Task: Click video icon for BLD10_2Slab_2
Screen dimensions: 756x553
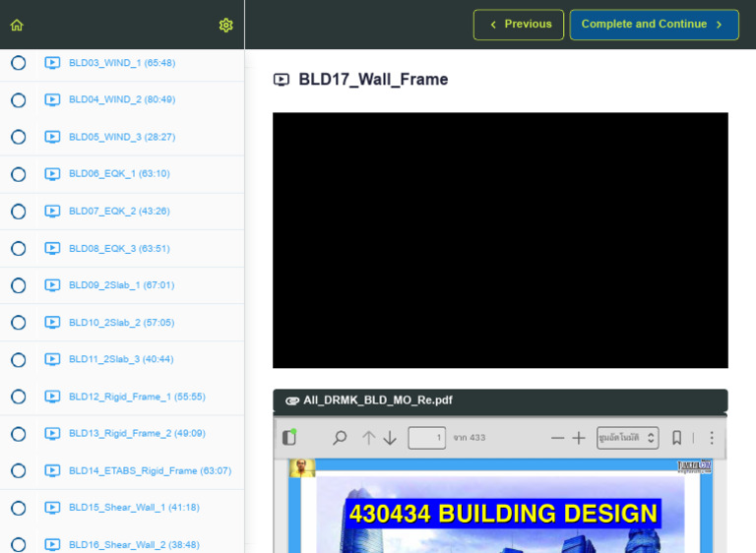Action: point(52,323)
